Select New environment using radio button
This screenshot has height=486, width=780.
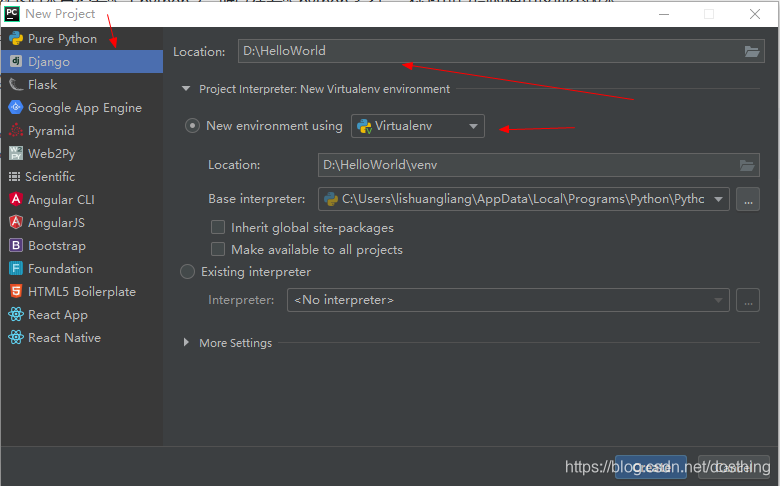192,126
